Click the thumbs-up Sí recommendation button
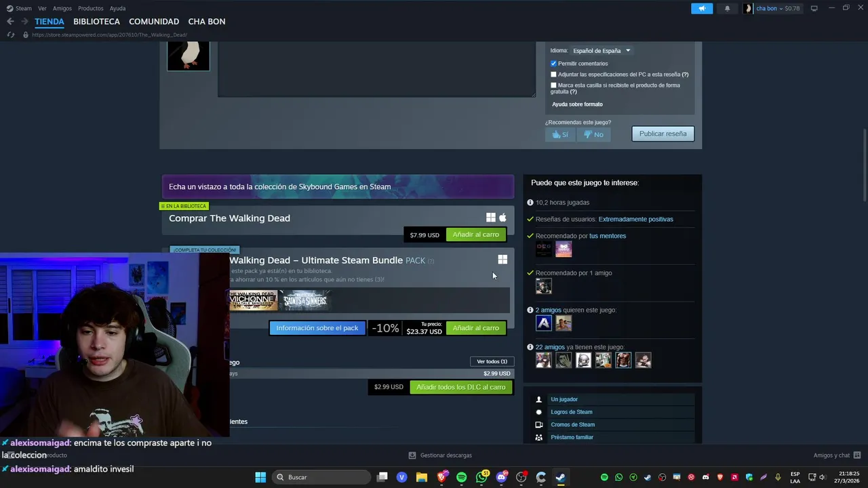 tap(560, 134)
